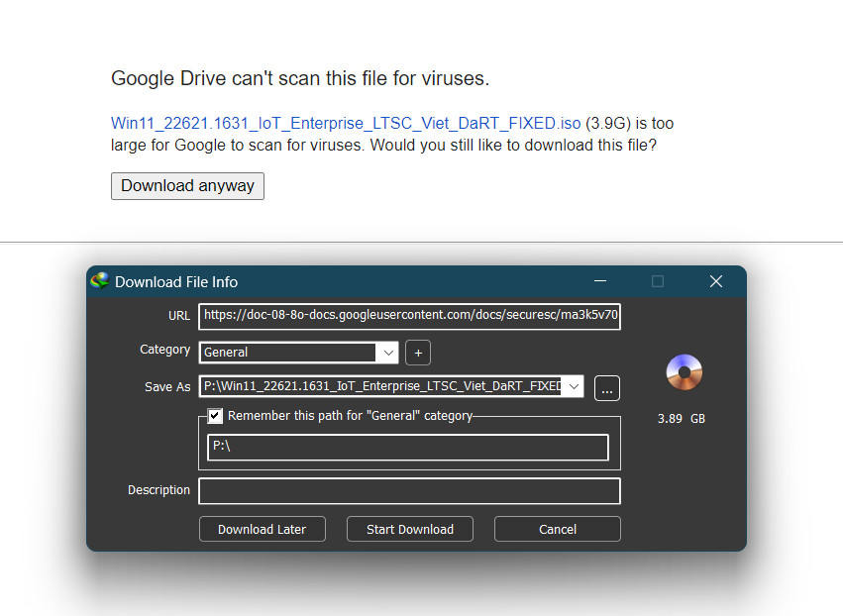
Task: Click the Download anyway button
Action: [x=187, y=186]
